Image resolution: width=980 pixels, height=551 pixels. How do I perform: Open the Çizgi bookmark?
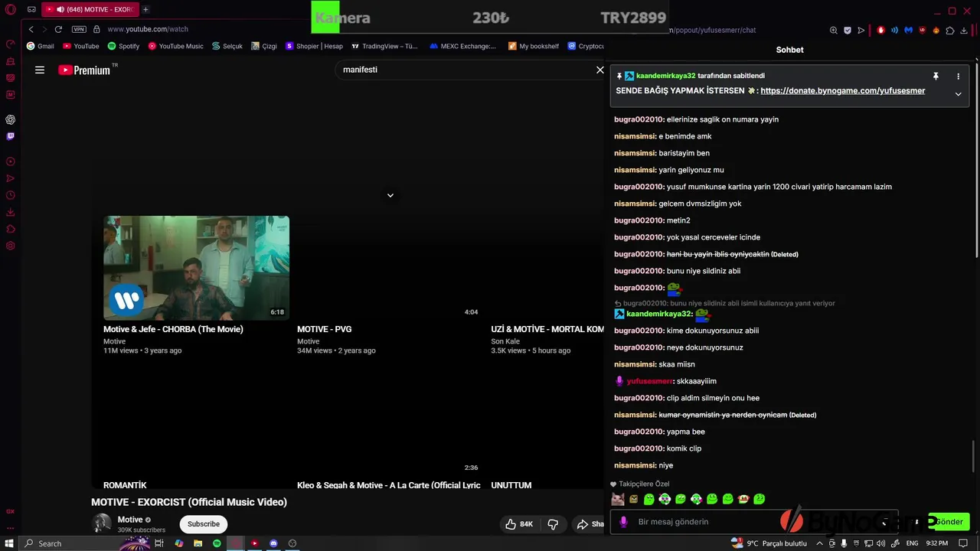[264, 46]
